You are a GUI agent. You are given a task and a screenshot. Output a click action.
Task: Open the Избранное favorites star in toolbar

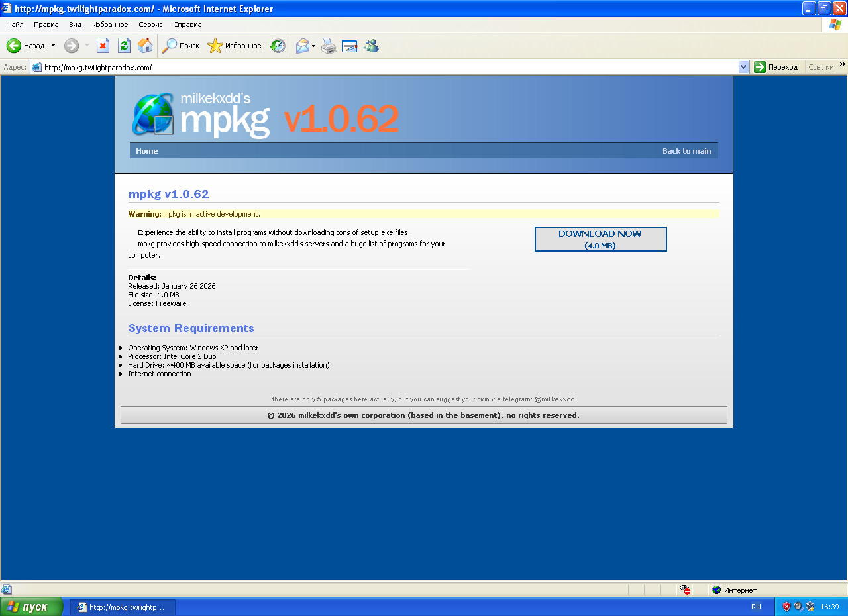click(235, 46)
